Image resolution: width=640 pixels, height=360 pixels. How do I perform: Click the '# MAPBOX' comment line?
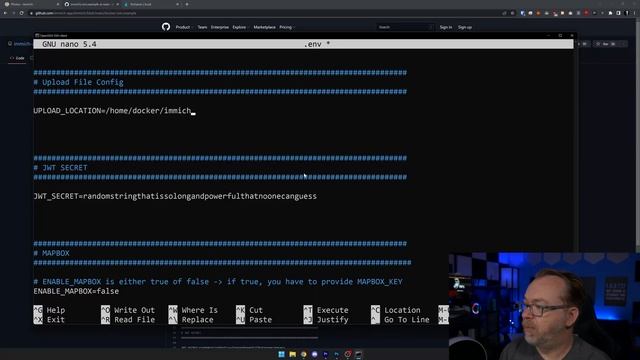point(51,253)
